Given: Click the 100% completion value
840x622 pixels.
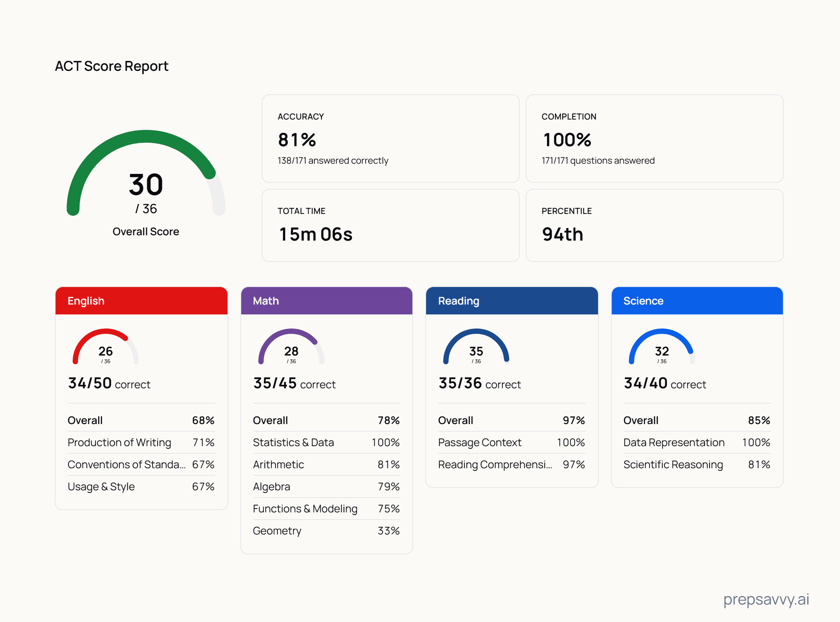Looking at the screenshot, I should [x=567, y=140].
